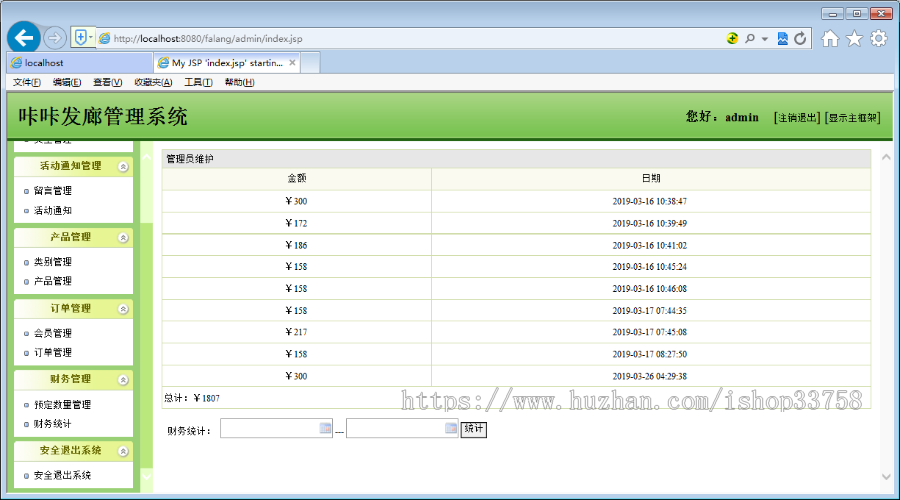Screen dimensions: 900x500
Task: Open 会员管理 in sidebar
Action: point(52,333)
